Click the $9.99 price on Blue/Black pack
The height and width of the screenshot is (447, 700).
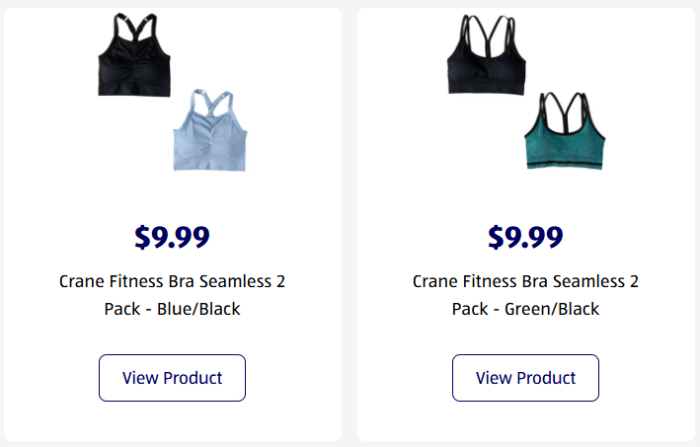[x=172, y=237]
